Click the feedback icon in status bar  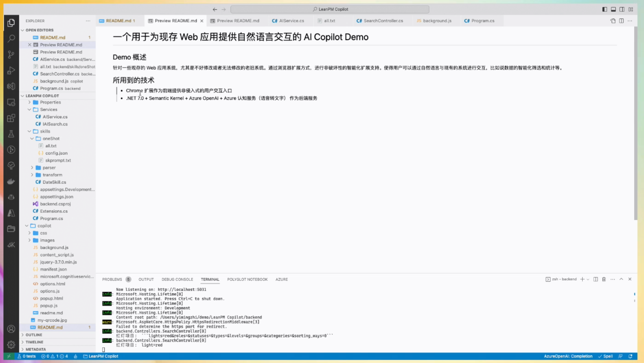(621, 356)
